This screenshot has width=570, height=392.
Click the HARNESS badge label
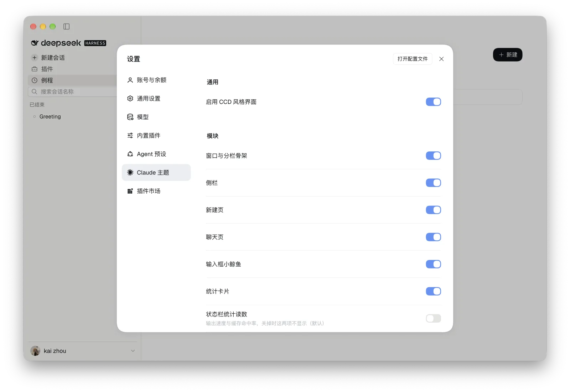(x=95, y=43)
